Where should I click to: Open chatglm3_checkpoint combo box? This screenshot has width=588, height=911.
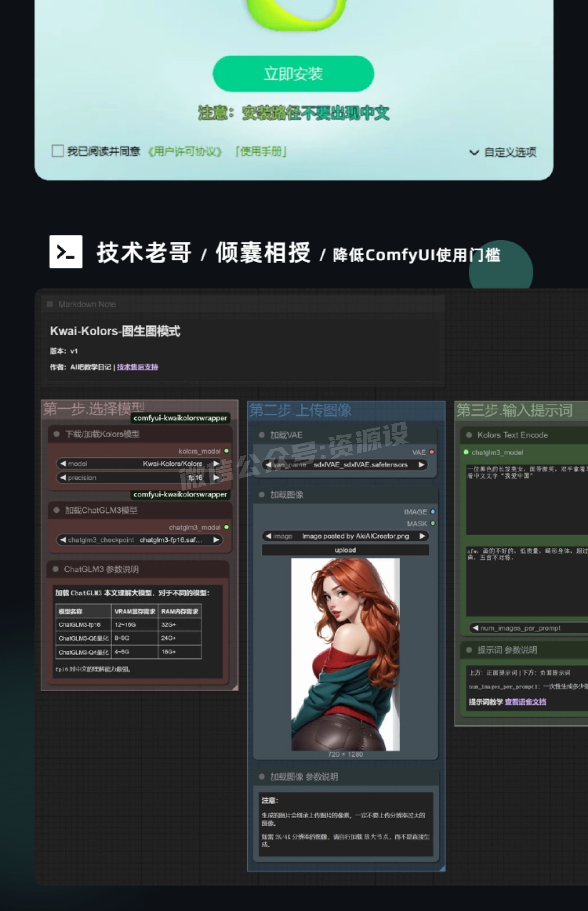[x=140, y=540]
